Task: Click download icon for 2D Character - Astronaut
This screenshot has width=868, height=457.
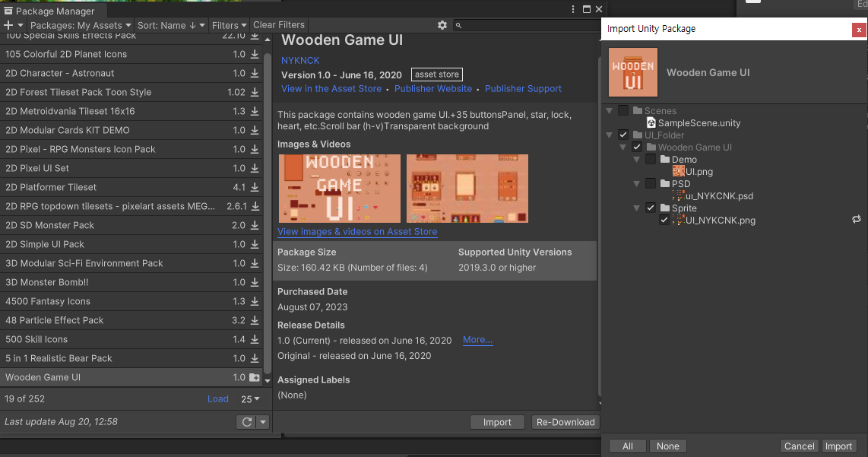Action: pyautogui.click(x=255, y=73)
